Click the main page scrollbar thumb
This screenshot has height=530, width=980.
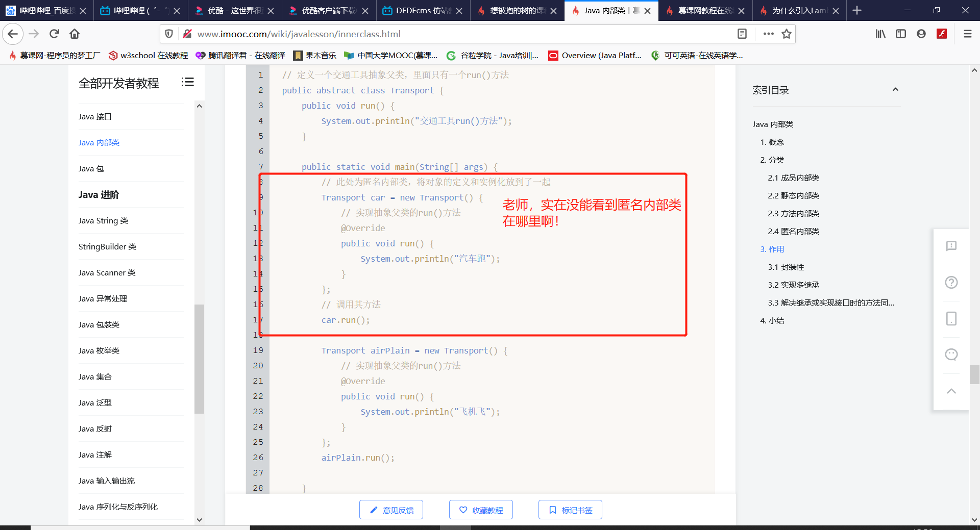(x=974, y=374)
